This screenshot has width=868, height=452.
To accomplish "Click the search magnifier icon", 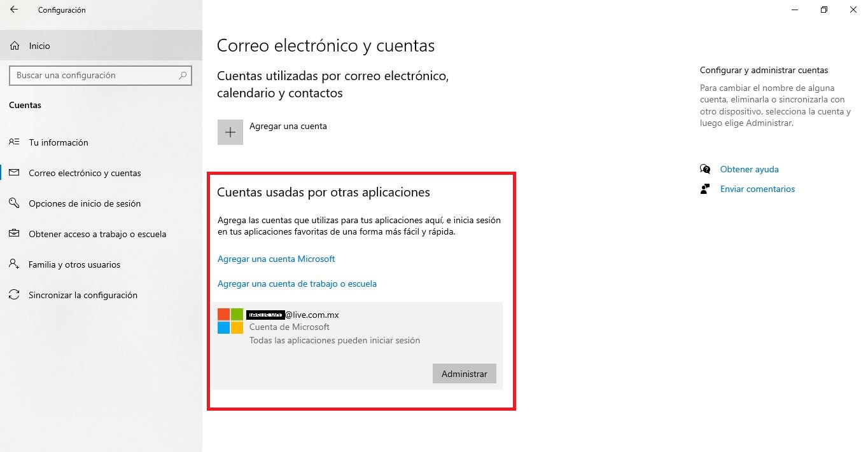I will [x=183, y=76].
